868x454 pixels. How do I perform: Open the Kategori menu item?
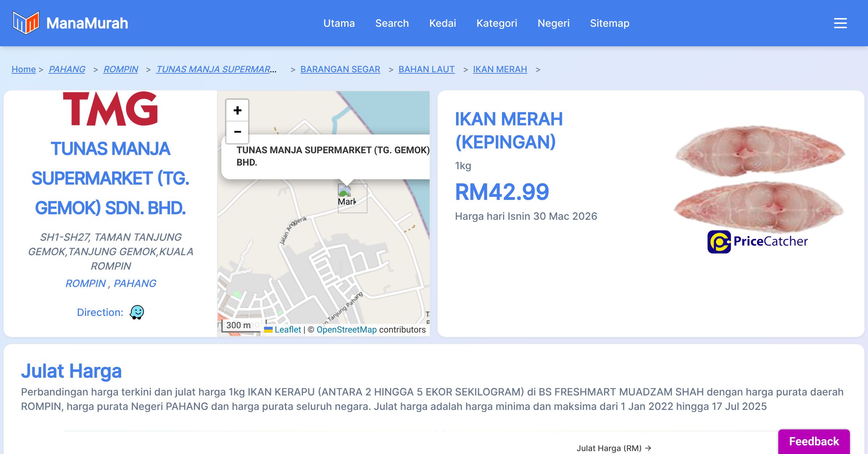[x=497, y=23]
